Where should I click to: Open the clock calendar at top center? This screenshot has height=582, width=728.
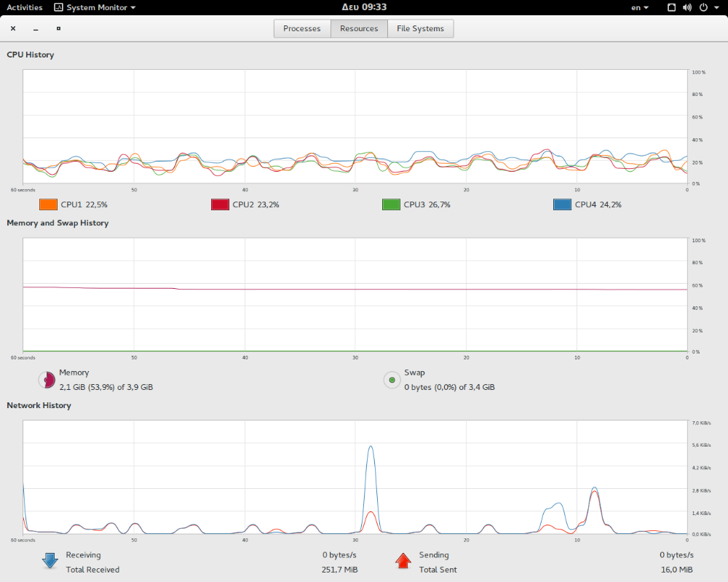pos(364,7)
